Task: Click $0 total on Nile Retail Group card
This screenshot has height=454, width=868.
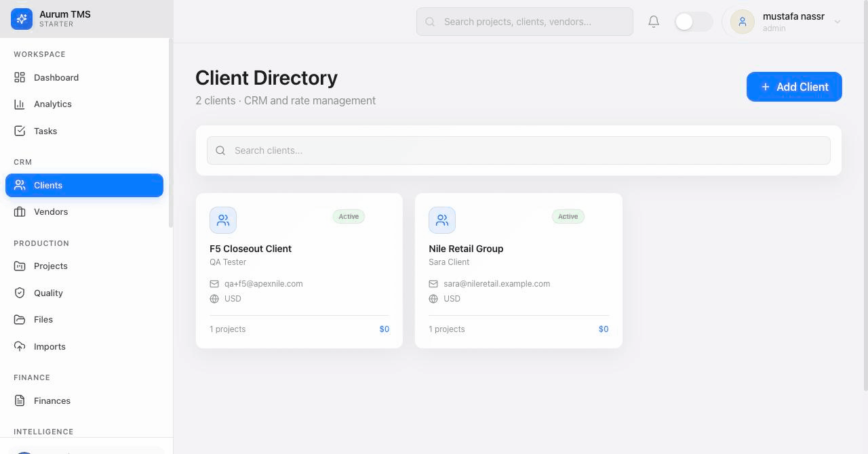Action: coord(604,329)
